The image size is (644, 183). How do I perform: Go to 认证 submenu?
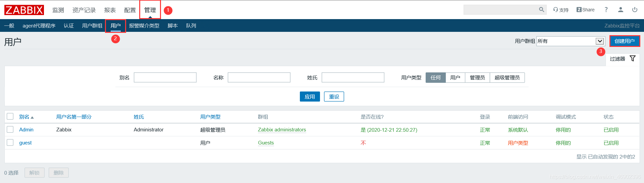click(x=69, y=25)
